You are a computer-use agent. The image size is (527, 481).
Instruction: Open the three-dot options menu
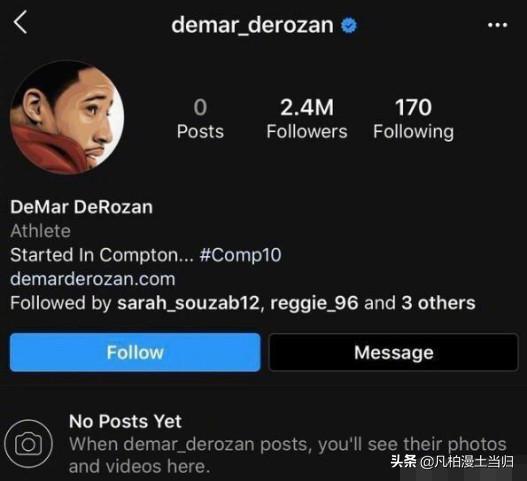(x=497, y=25)
